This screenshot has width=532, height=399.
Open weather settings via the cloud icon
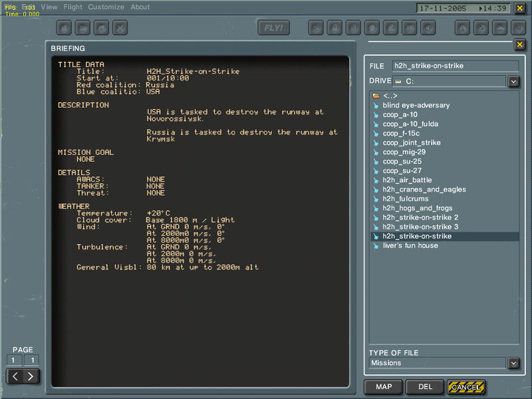[500, 28]
